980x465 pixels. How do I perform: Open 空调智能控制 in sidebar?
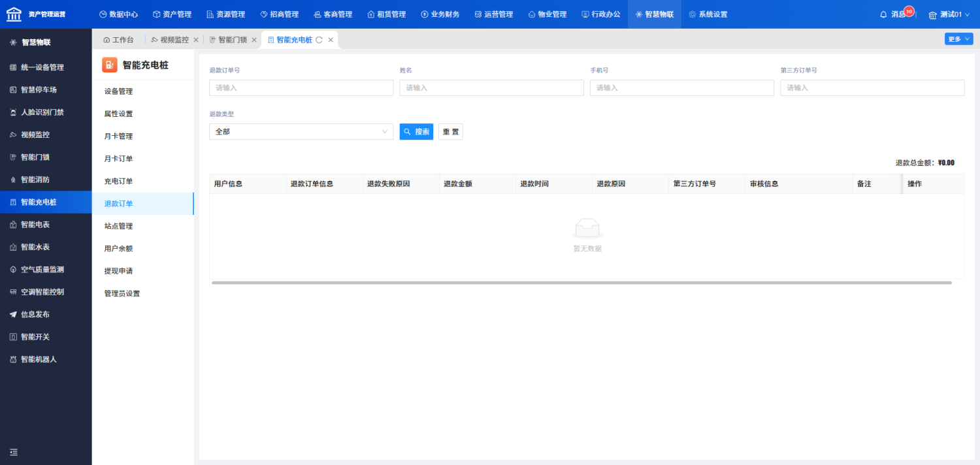[46, 292]
